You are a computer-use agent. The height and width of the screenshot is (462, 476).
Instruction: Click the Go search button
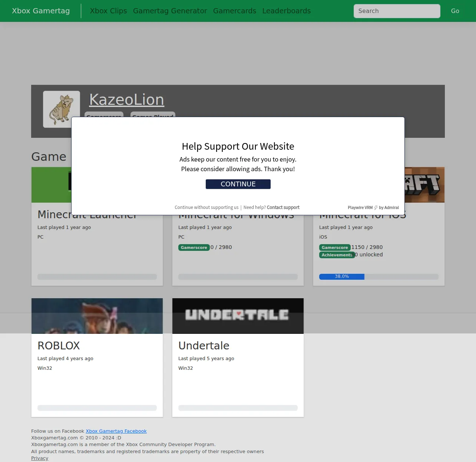(455, 11)
